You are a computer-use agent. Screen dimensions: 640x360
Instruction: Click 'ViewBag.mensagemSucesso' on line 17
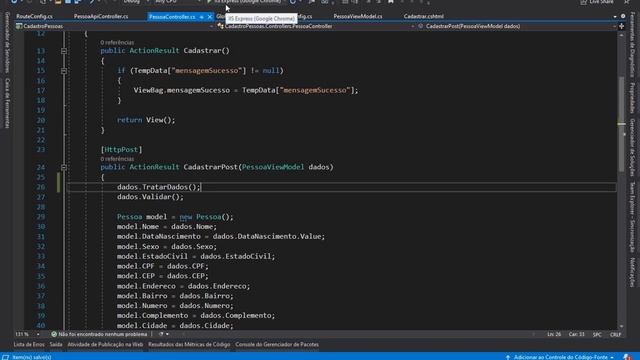[x=182, y=90]
